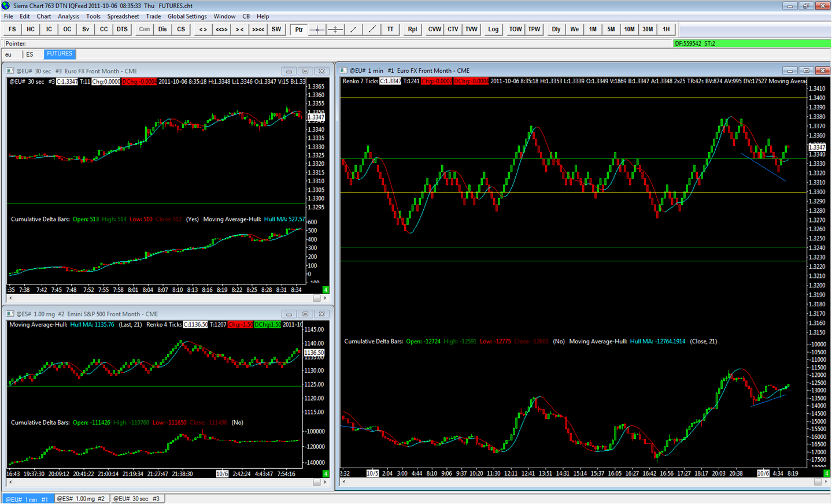Set chart to 1H timeframe
The height and width of the screenshot is (504, 832).
click(666, 29)
